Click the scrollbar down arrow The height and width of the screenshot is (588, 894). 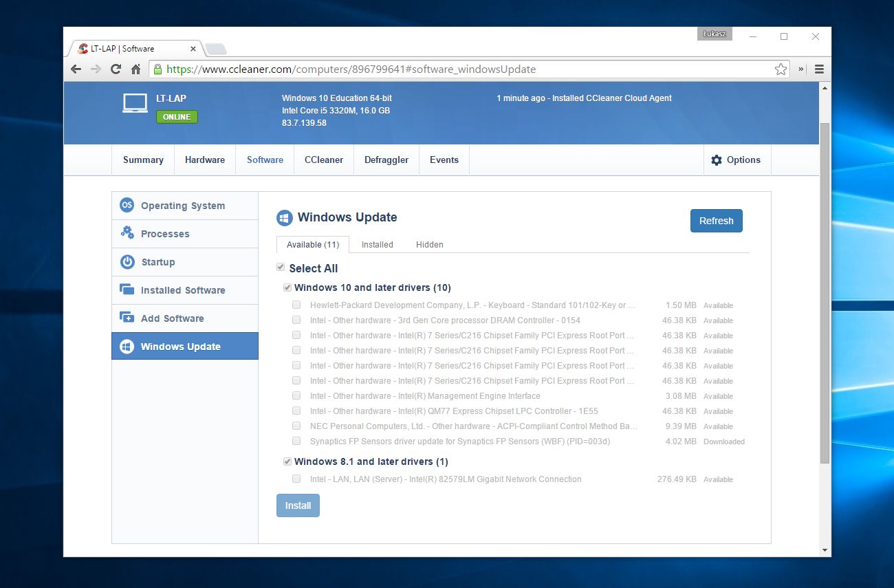click(x=825, y=550)
